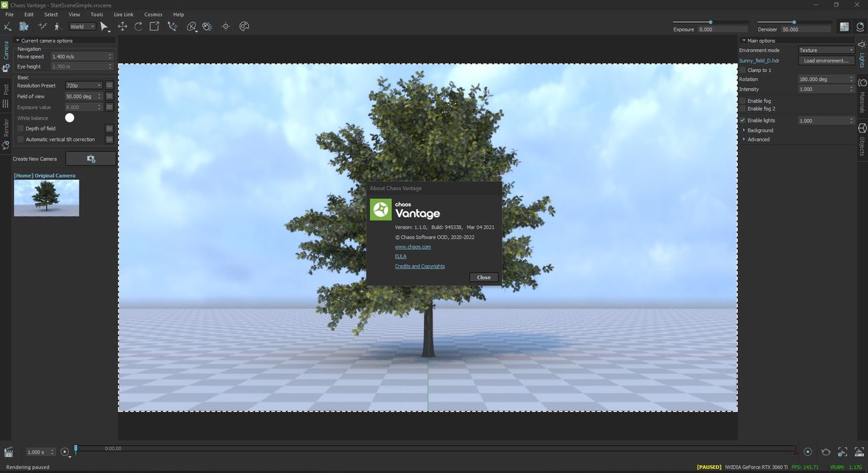The image size is (868, 473).
Task: Select the Scale tool in the toolbar
Action: pos(154,27)
